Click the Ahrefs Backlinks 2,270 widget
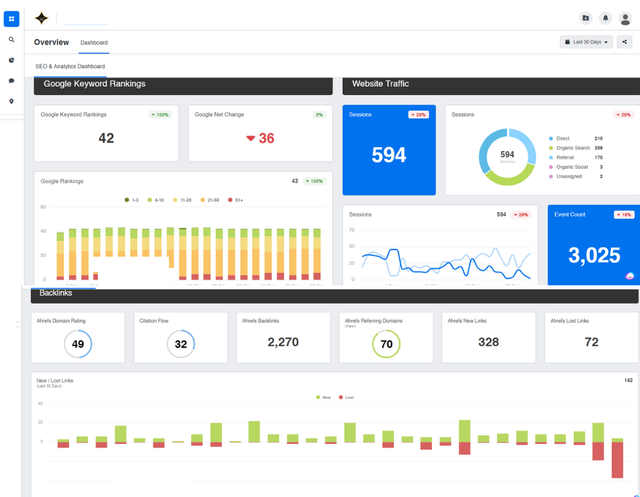The image size is (640, 497). click(283, 337)
